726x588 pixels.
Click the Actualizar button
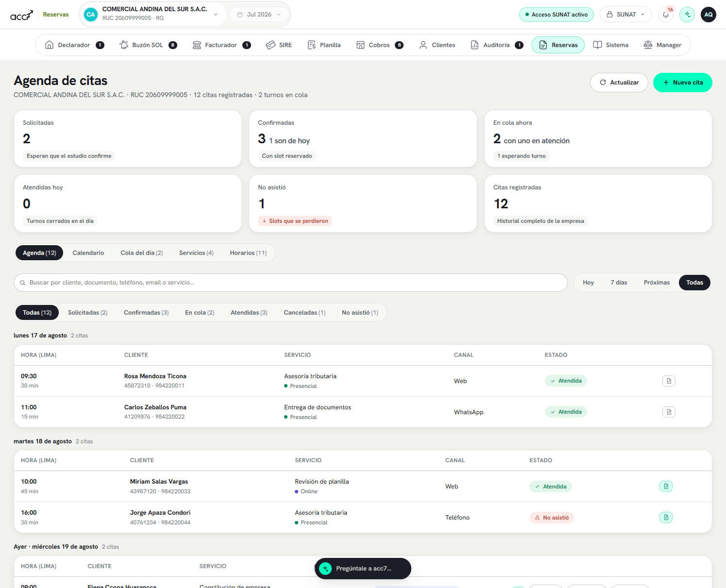click(x=619, y=83)
